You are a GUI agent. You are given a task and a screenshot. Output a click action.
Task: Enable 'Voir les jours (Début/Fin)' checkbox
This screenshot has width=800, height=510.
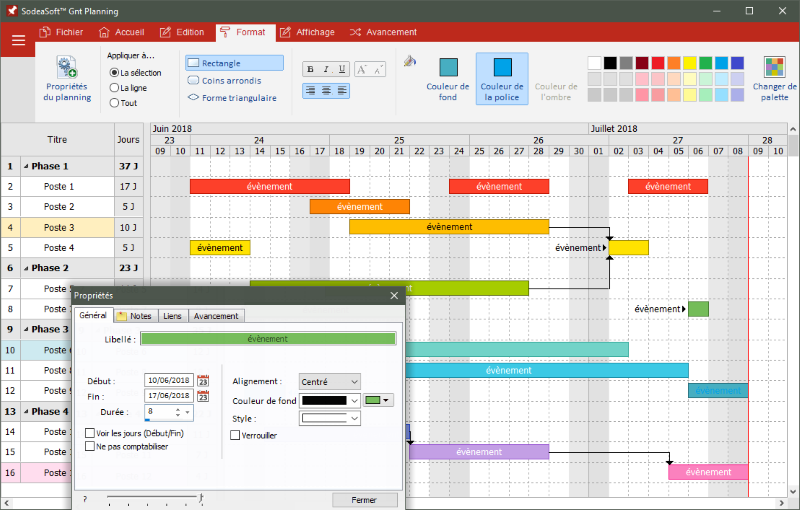(x=90, y=433)
